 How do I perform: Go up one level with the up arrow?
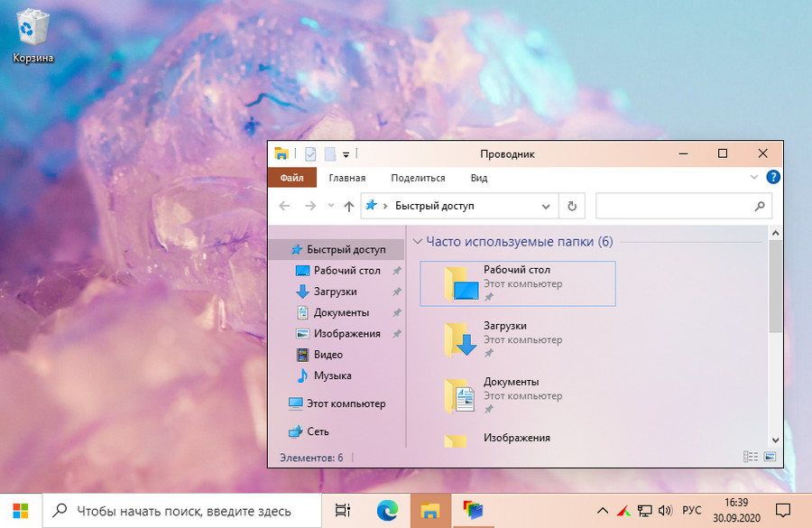[349, 206]
